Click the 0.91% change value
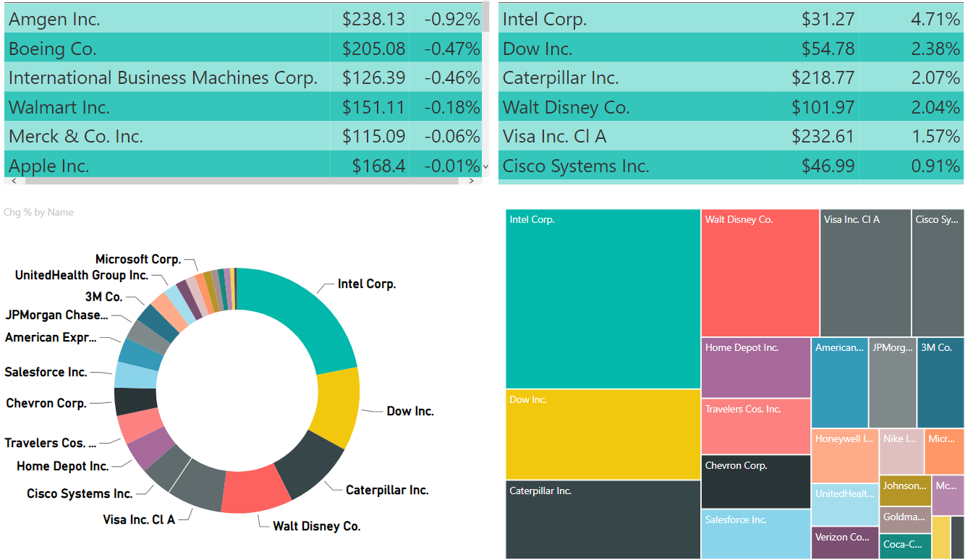The height and width of the screenshot is (560, 968). (x=935, y=166)
